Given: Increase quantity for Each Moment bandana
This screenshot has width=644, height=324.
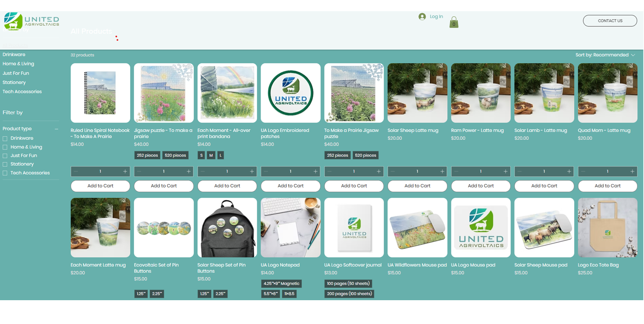Looking at the screenshot, I should (252, 171).
